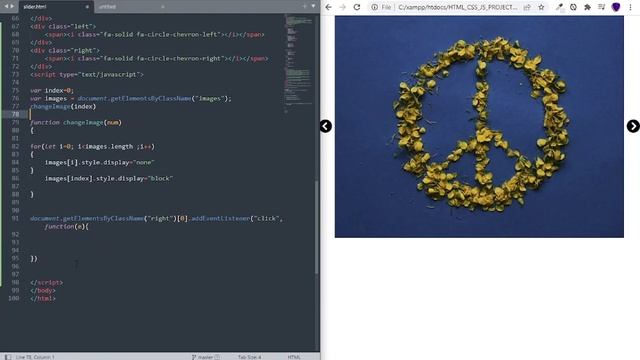Click the closing </body> tag
Viewport: 640px width, 360px height.
point(42,291)
